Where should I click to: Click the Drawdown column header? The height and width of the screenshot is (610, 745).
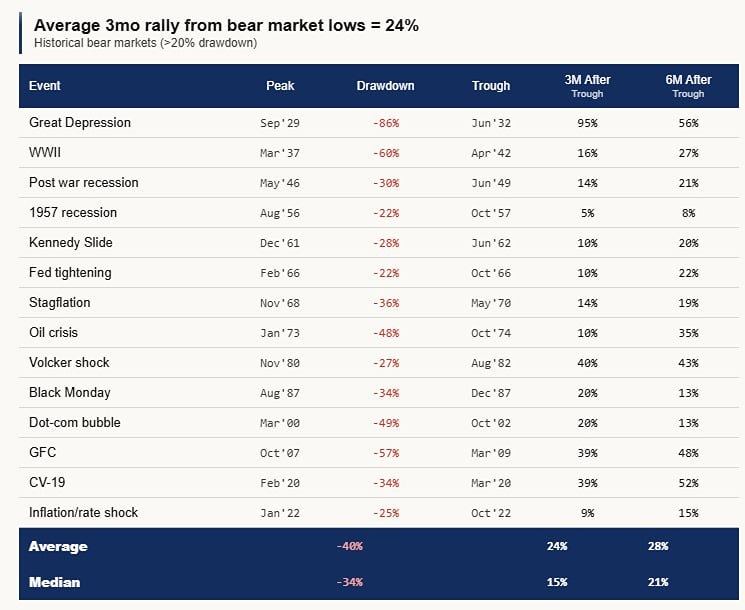pyautogui.click(x=385, y=86)
